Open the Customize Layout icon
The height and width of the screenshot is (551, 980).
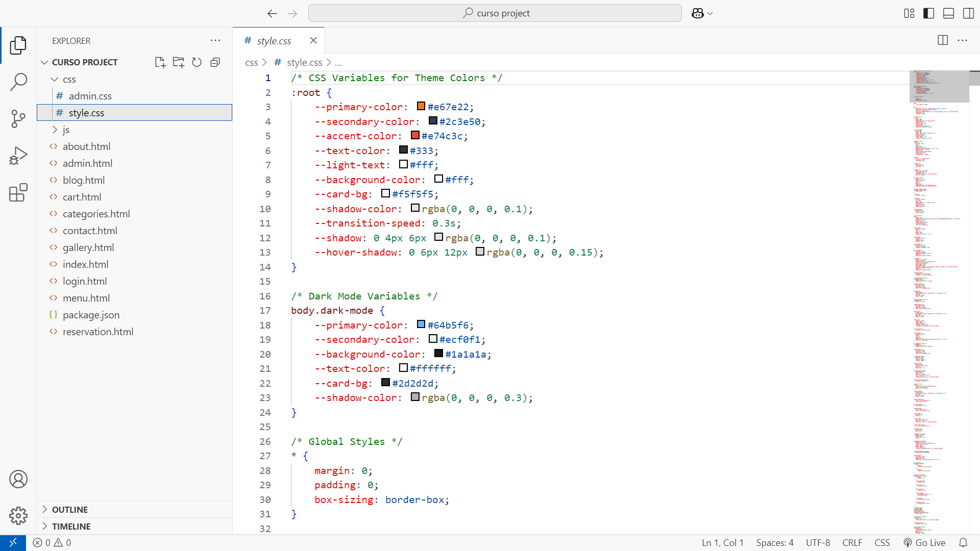coord(909,13)
